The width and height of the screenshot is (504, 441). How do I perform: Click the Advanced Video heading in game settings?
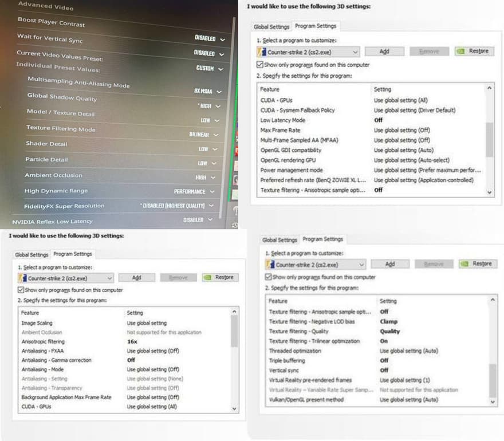click(46, 6)
